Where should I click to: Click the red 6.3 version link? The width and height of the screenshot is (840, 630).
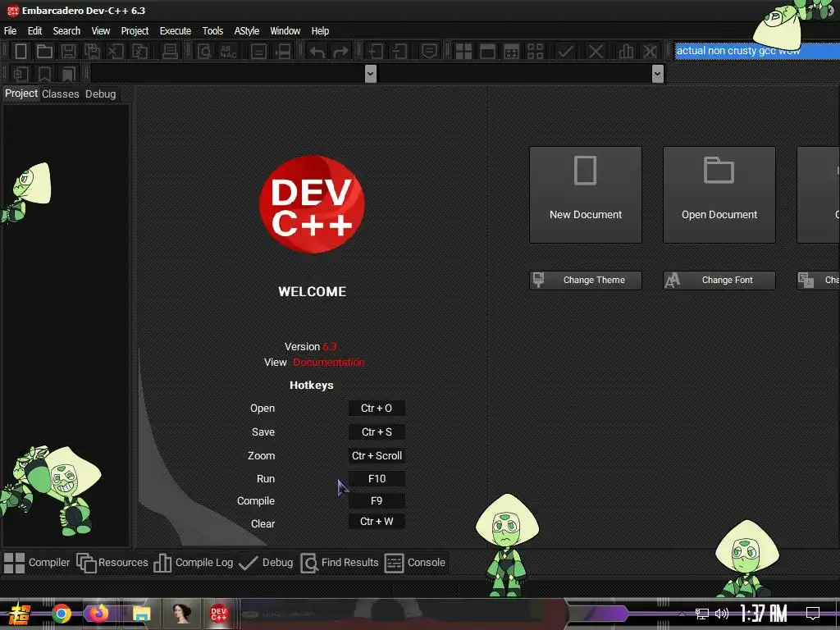point(330,347)
